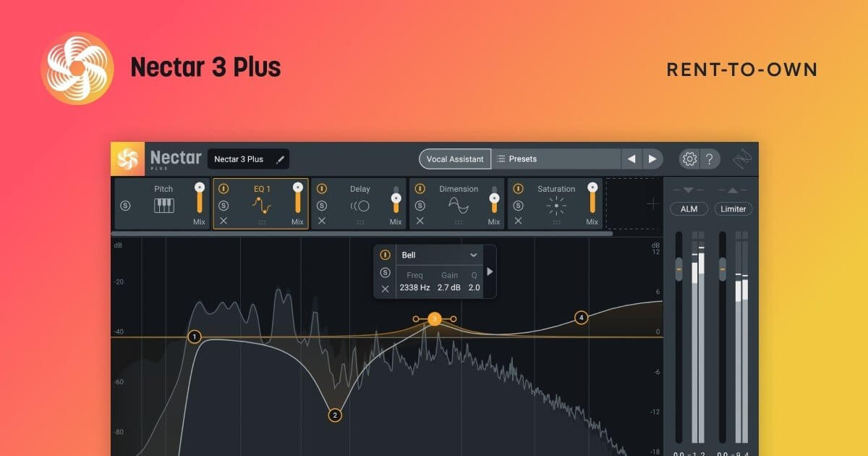868x456 pixels.
Task: Select the Saturation module sun icon
Action: click(556, 205)
